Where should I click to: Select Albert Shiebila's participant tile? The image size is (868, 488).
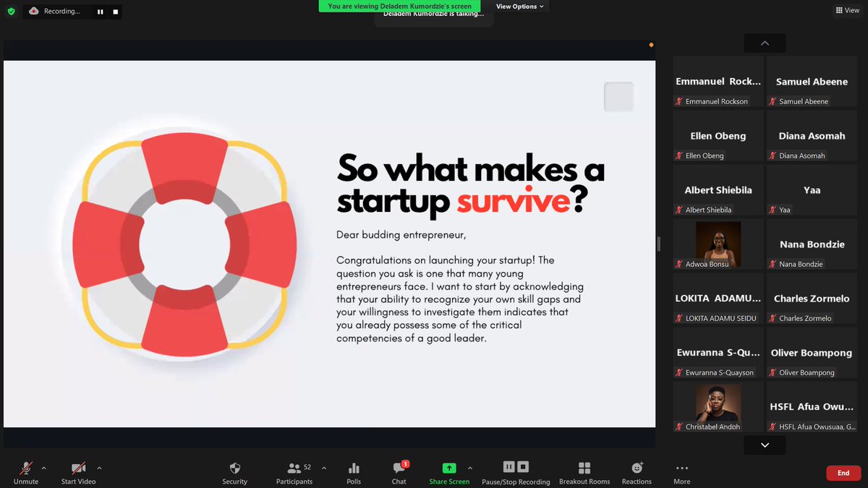718,190
